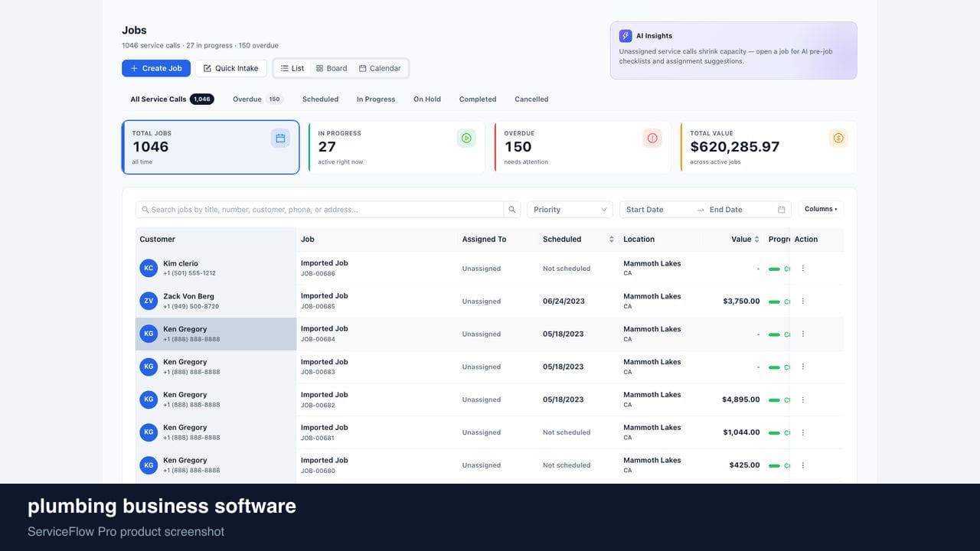Open the date range calendar icon
The width and height of the screenshot is (980, 551).
click(781, 210)
